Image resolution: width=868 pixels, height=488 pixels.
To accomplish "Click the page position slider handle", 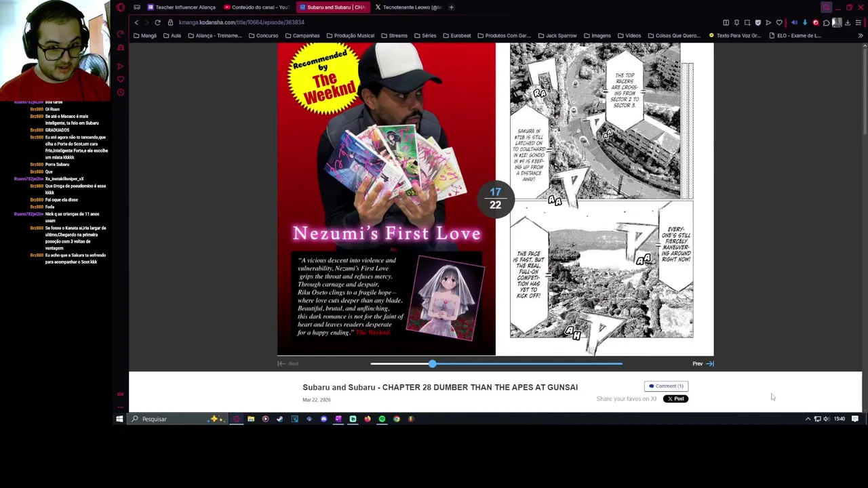I will [433, 364].
